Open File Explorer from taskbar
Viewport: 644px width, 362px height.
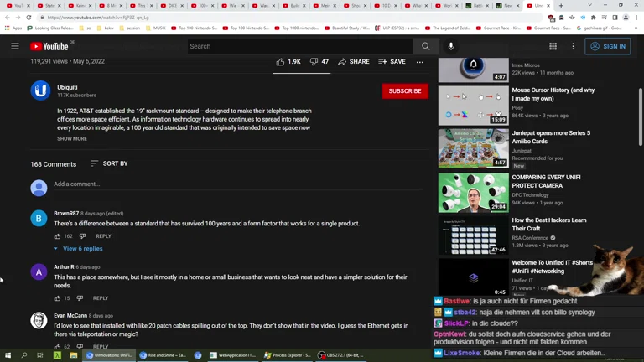click(74, 355)
